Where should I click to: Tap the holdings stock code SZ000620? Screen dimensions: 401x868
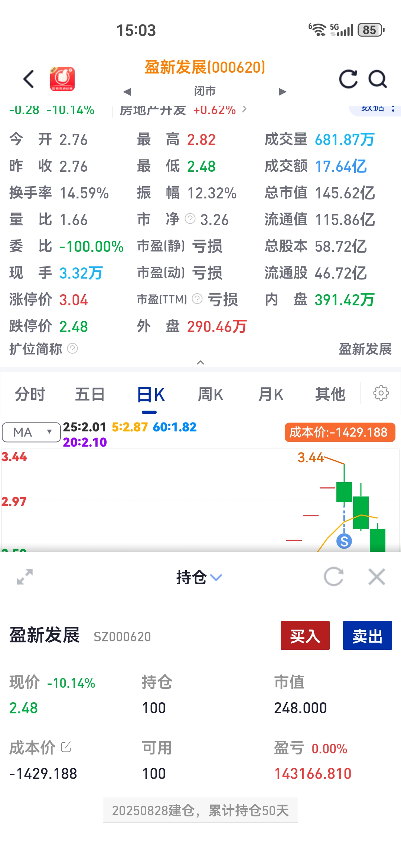(122, 637)
